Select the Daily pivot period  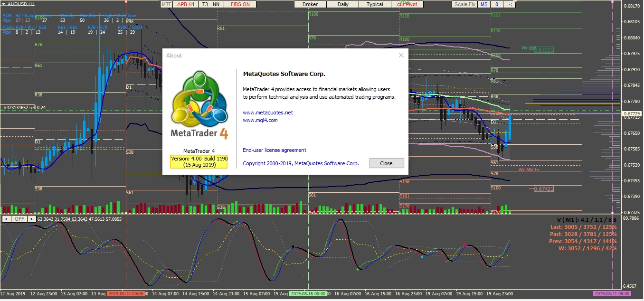coord(343,4)
